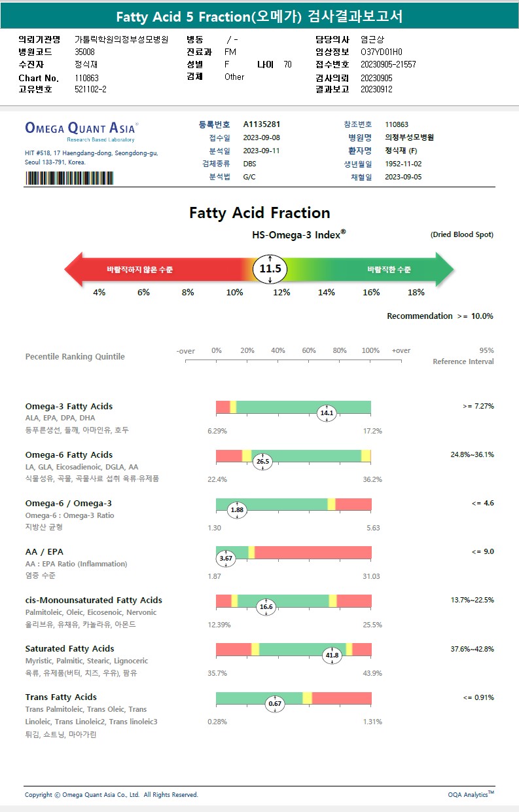Click the red zone of the AA/EPA bar
The height and width of the screenshot is (812, 519).
tap(313, 553)
